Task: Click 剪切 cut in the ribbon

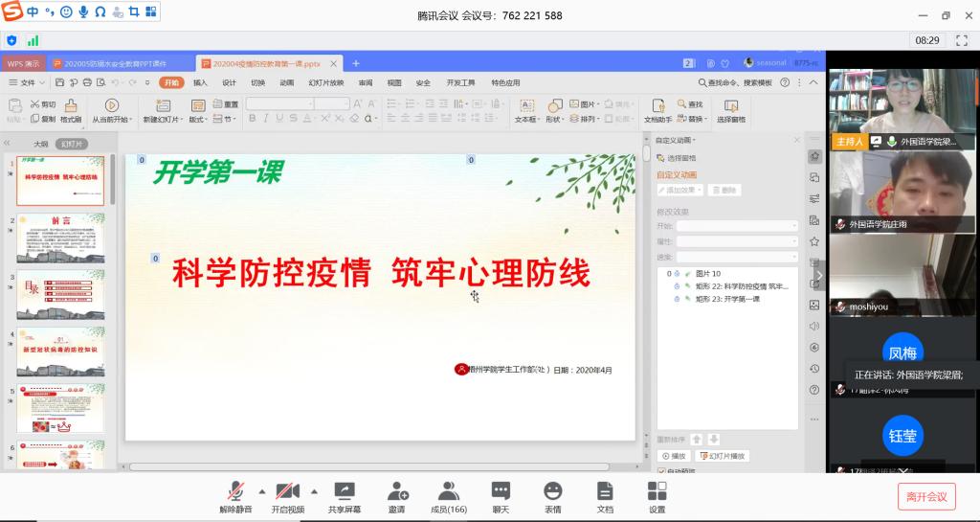Action: coord(43,104)
